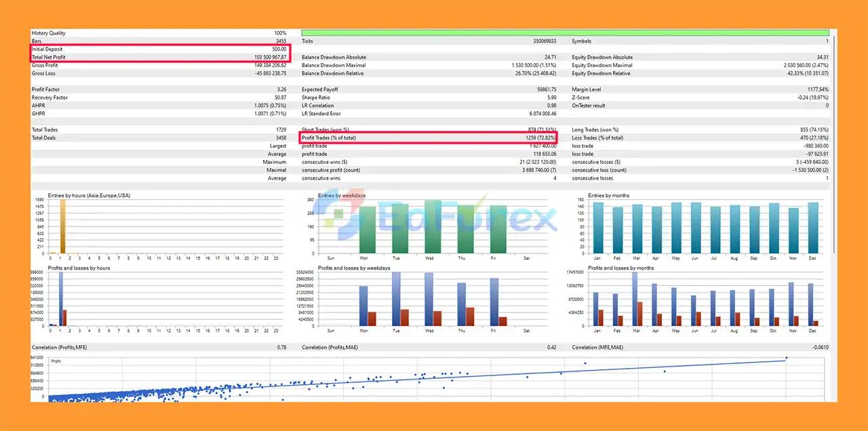The height and width of the screenshot is (431, 868).
Task: Click the Total Trades value 1729
Action: [x=279, y=129]
